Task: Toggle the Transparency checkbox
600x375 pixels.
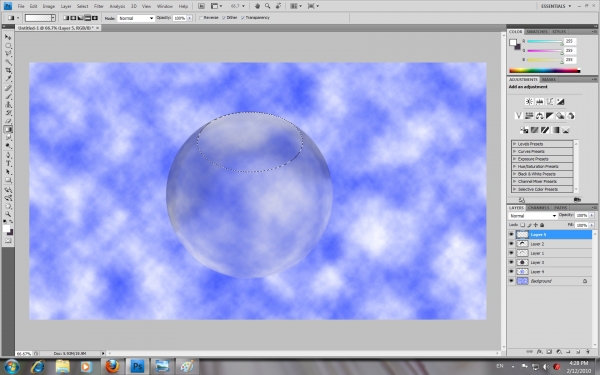Action: (x=243, y=18)
